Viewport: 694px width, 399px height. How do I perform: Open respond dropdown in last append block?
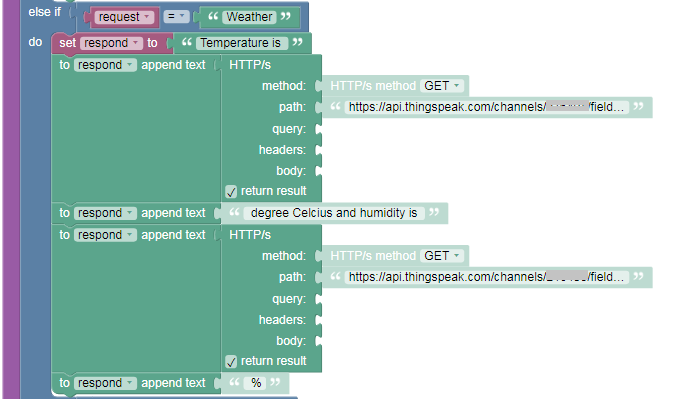click(x=105, y=383)
